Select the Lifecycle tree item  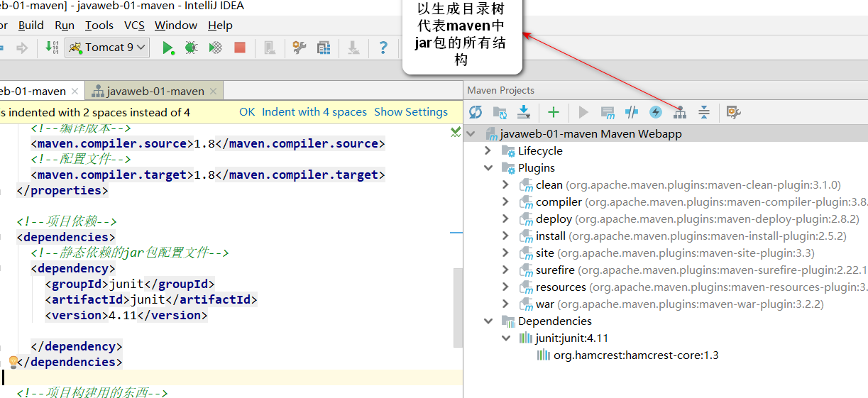click(540, 150)
